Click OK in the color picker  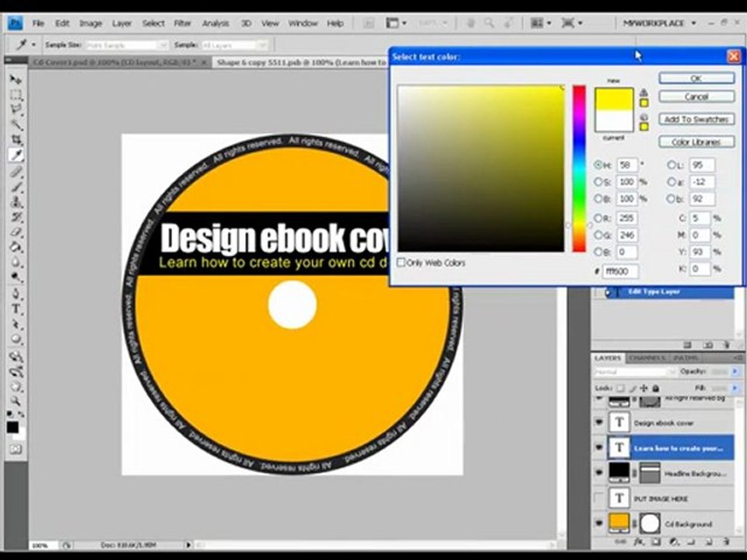[696, 78]
